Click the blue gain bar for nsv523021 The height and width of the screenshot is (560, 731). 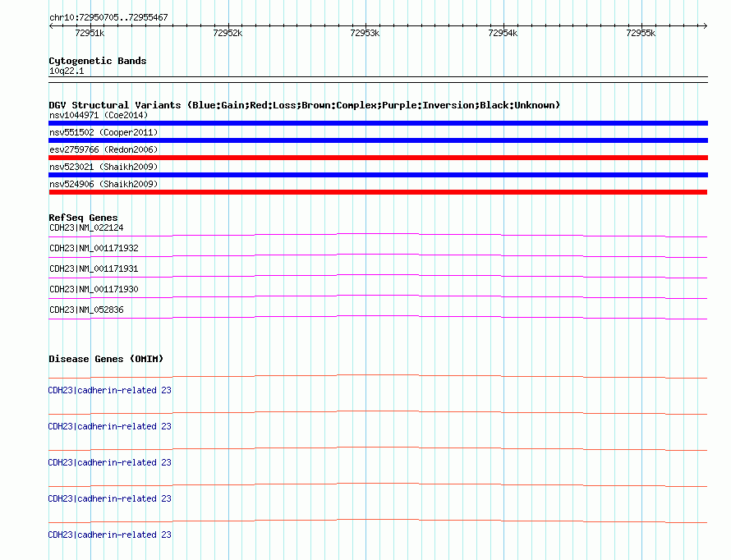[x=378, y=175]
